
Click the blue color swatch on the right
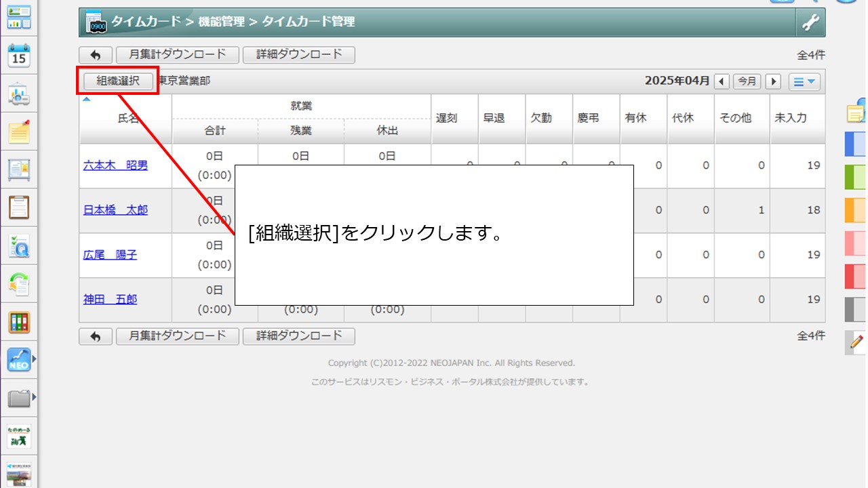pyautogui.click(x=854, y=144)
